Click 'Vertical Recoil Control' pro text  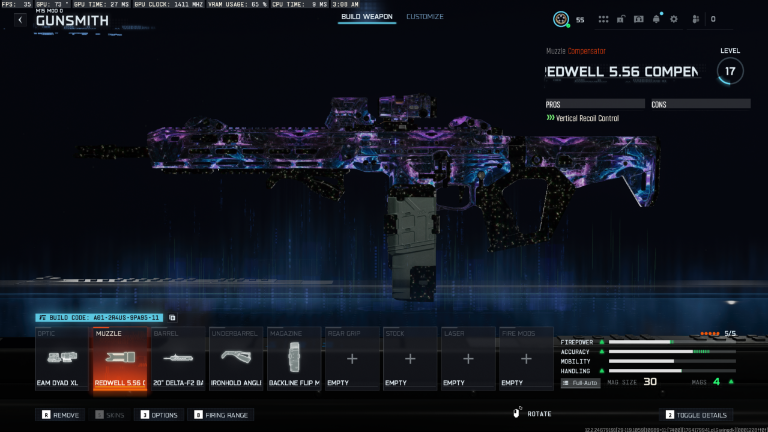pos(587,118)
